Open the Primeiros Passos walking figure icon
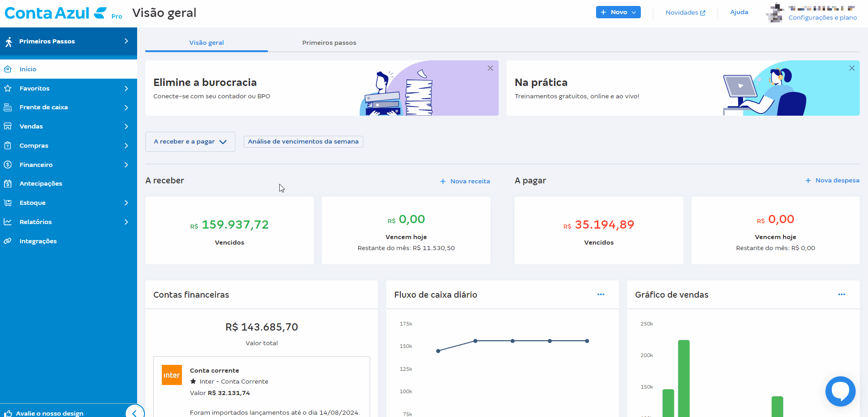Image resolution: width=868 pixels, height=417 pixels. pos(9,42)
